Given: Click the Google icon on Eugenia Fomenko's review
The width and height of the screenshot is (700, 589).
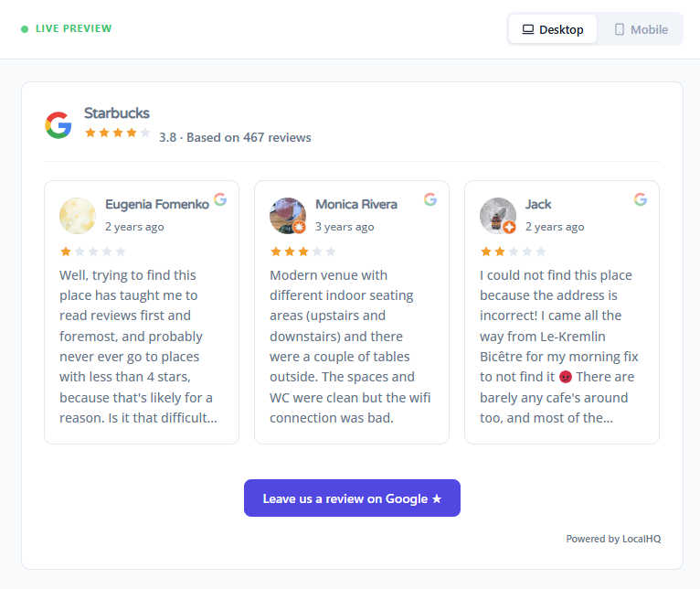Looking at the screenshot, I should tap(220, 199).
